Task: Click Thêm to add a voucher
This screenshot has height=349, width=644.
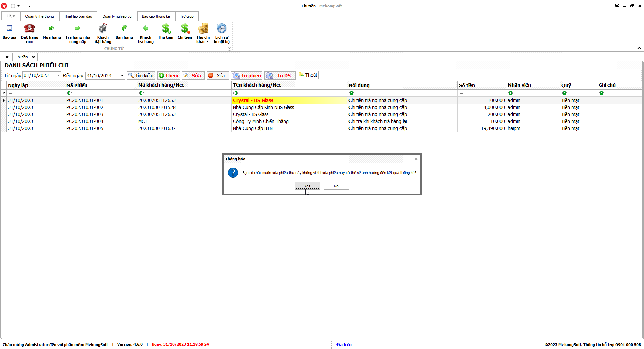Action: pos(169,76)
